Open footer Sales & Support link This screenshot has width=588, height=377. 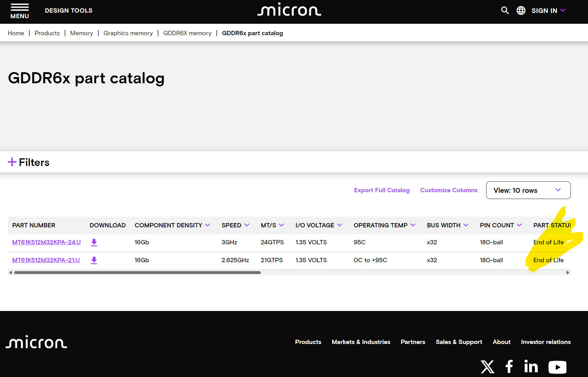(x=459, y=342)
